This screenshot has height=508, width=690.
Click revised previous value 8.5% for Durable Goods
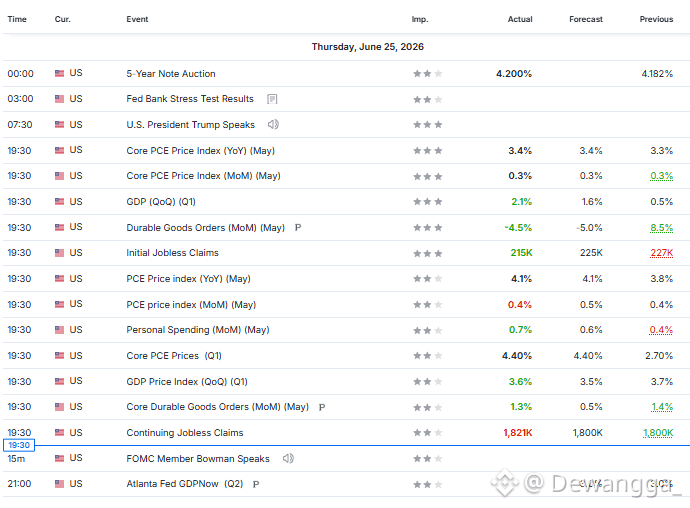[662, 228]
